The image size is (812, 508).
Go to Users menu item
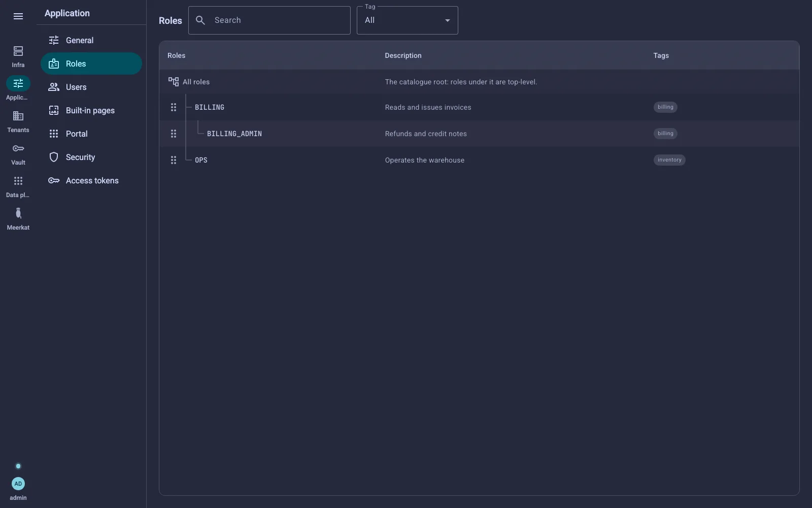91,87
